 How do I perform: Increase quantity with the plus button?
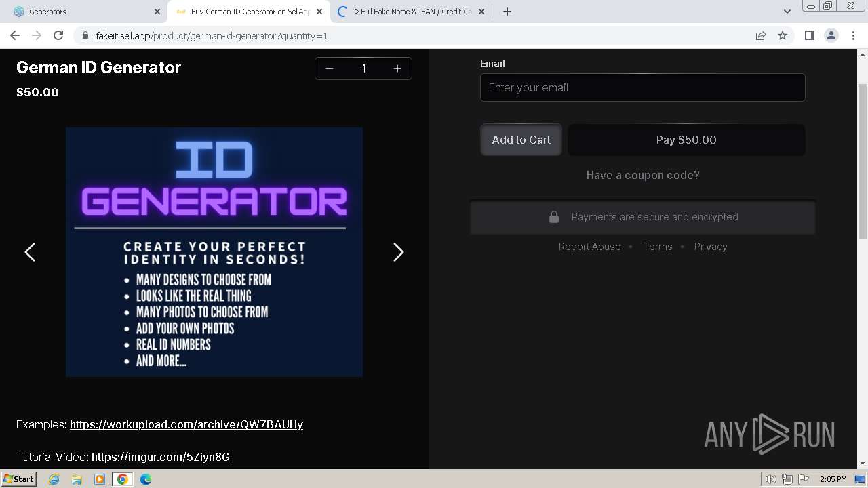tap(397, 68)
